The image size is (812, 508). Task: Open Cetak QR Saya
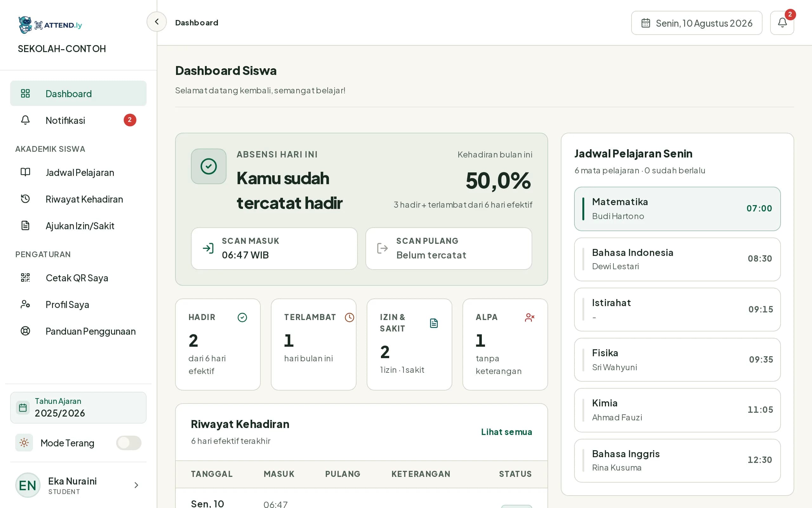click(x=78, y=278)
